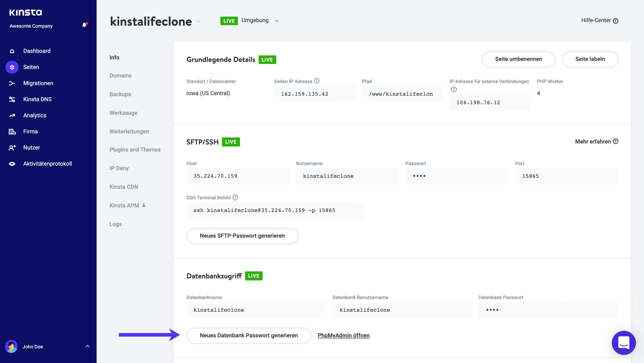Open the Umgebung environment dropdown
Viewport: 644px width, 363px height.
(x=276, y=21)
